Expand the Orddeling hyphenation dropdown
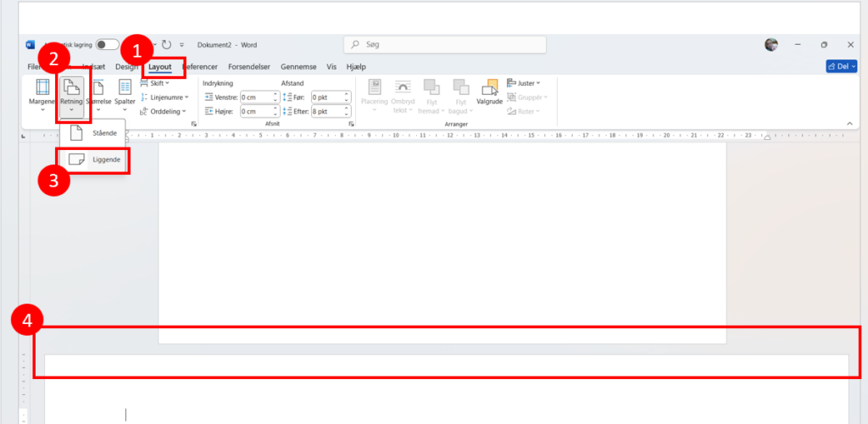The image size is (868, 424). point(163,111)
